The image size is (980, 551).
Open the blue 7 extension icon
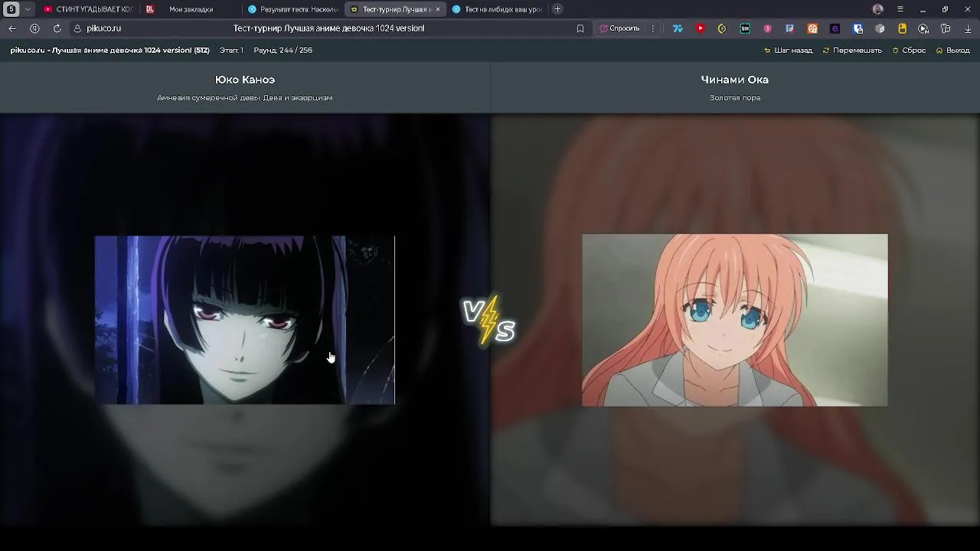pyautogui.click(x=678, y=28)
